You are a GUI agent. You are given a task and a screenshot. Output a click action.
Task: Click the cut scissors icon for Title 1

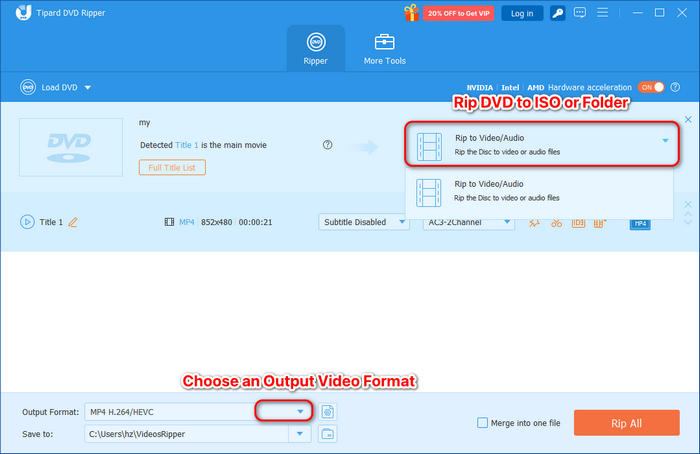(x=557, y=222)
